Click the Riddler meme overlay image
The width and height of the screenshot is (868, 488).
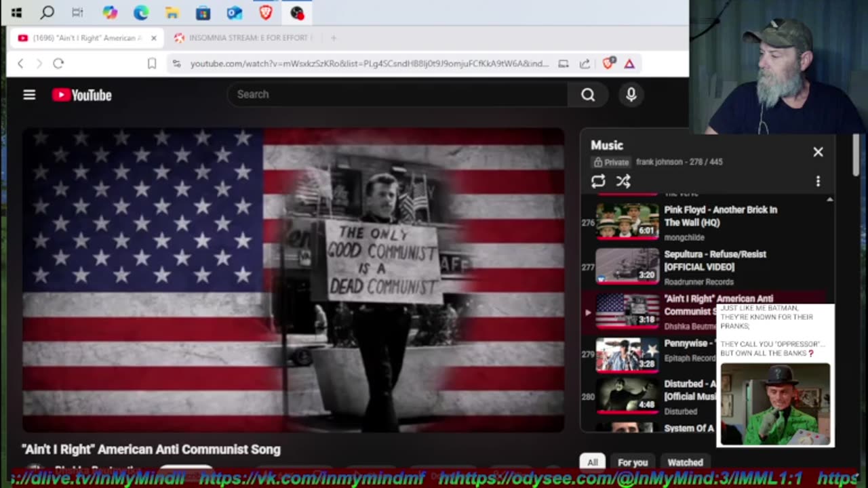click(x=775, y=404)
